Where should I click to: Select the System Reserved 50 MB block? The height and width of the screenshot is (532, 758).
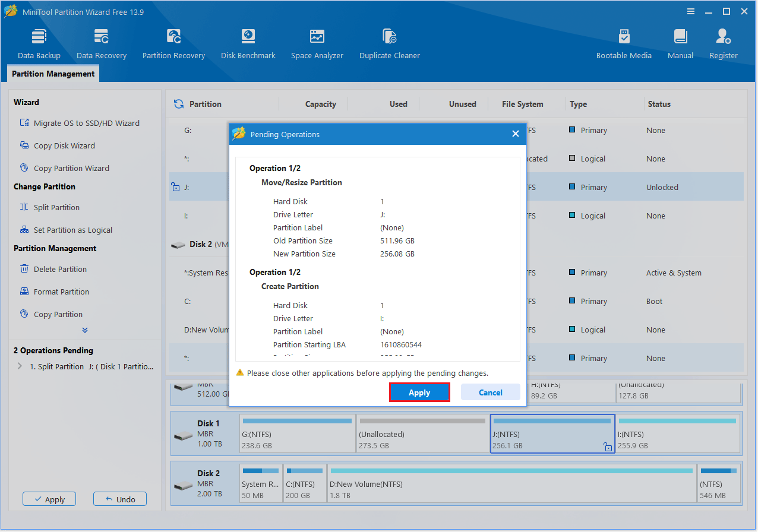[x=261, y=484]
